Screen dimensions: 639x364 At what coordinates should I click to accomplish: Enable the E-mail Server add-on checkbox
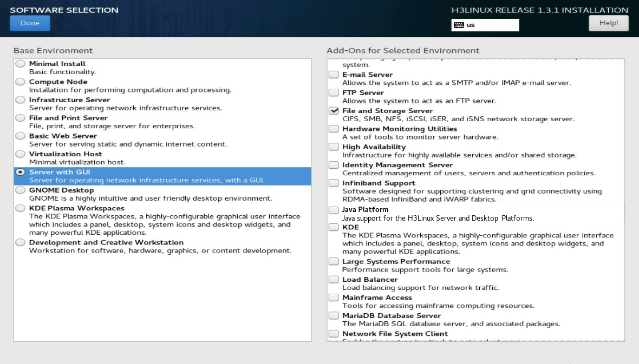tap(334, 75)
